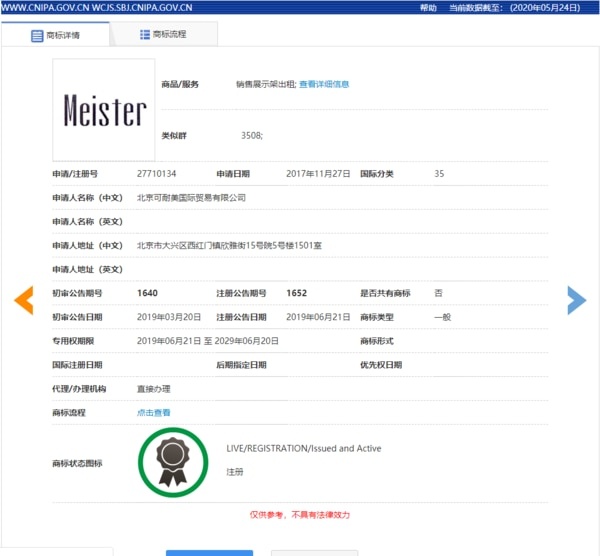Open the 查看详细信息 link
The height and width of the screenshot is (556, 600).
coord(324,84)
